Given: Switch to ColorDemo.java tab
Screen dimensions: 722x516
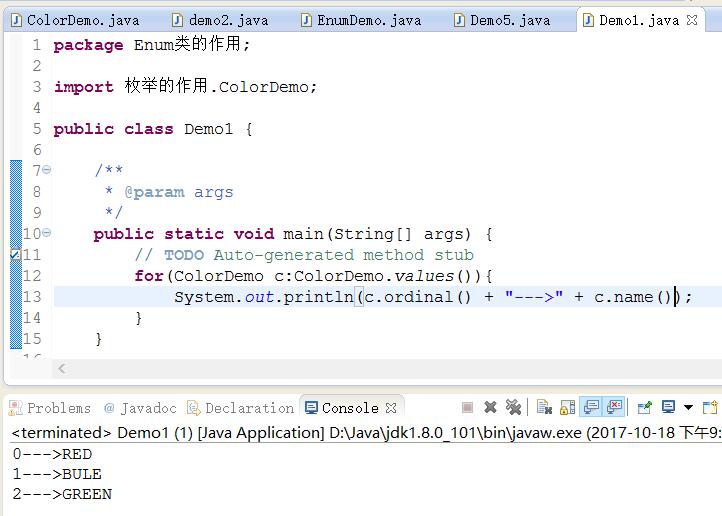Looking at the screenshot, I should click(x=76, y=20).
